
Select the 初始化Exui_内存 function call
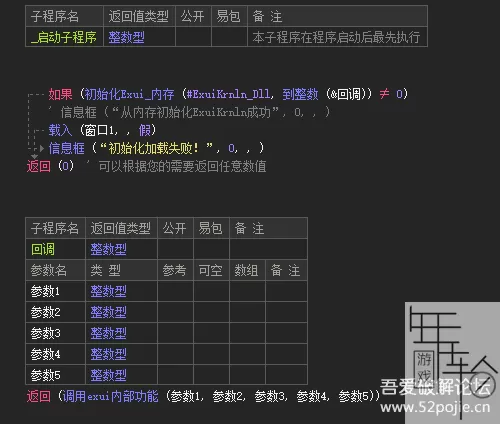point(129,94)
